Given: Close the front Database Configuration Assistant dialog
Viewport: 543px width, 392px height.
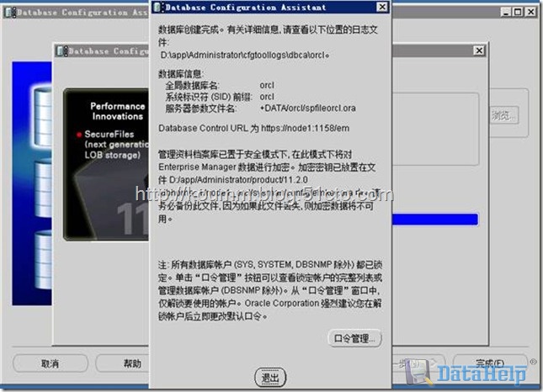Looking at the screenshot, I should [x=382, y=7].
